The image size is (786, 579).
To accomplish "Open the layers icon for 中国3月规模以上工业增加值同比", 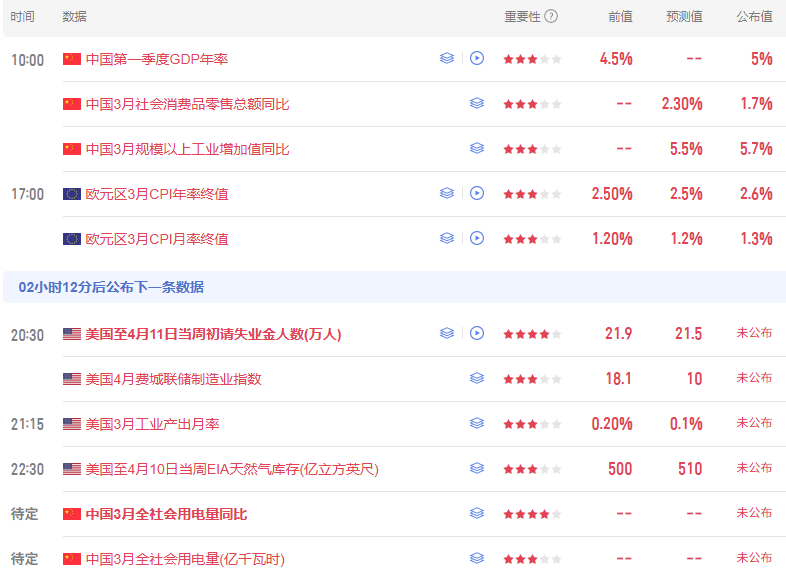I will tap(477, 148).
